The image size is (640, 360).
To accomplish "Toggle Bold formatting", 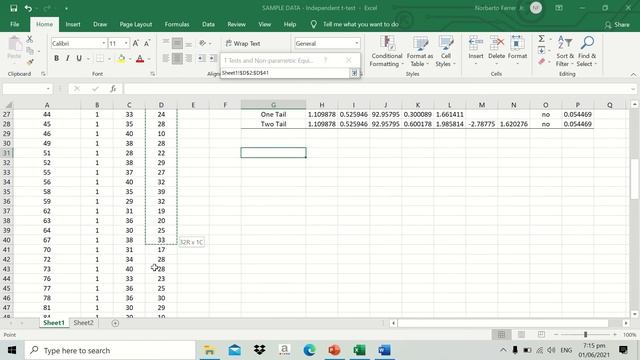I will point(56,58).
